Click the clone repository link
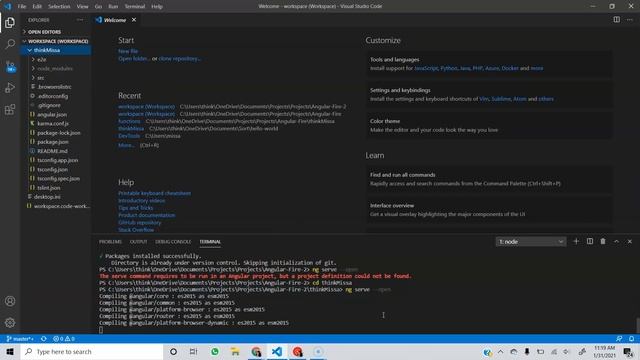This screenshot has height=360, width=640. (x=180, y=58)
